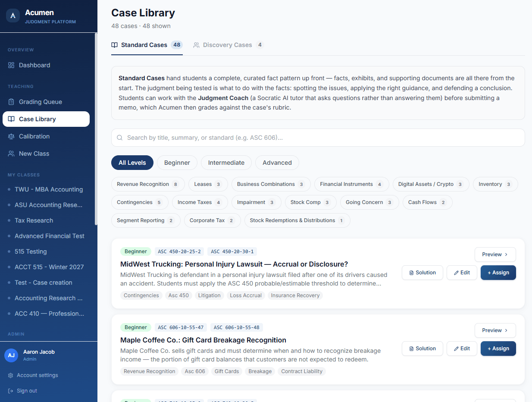Click Sign out
Image resolution: width=532 pixels, height=402 pixels.
click(23, 391)
